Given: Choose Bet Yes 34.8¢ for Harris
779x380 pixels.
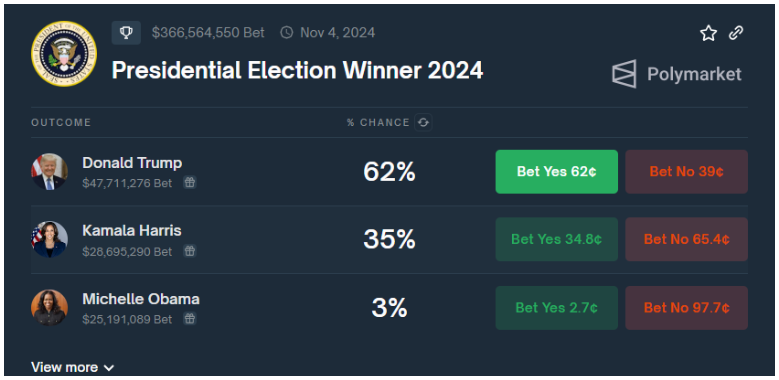Looking at the screenshot, I should (x=556, y=239).
